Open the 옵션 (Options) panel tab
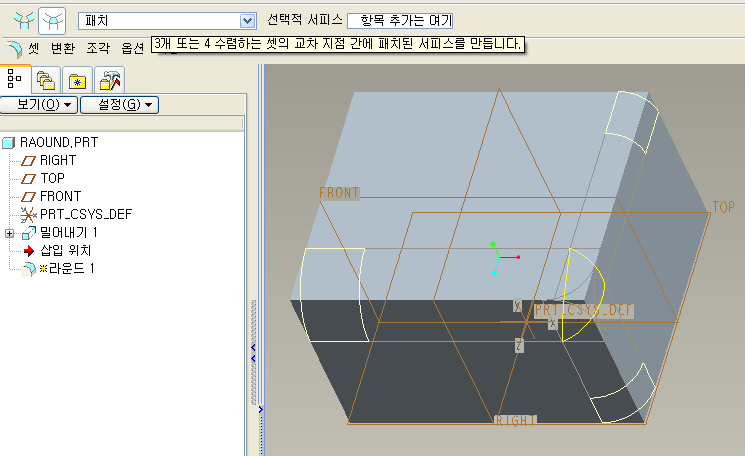The image size is (745, 456). click(132, 47)
